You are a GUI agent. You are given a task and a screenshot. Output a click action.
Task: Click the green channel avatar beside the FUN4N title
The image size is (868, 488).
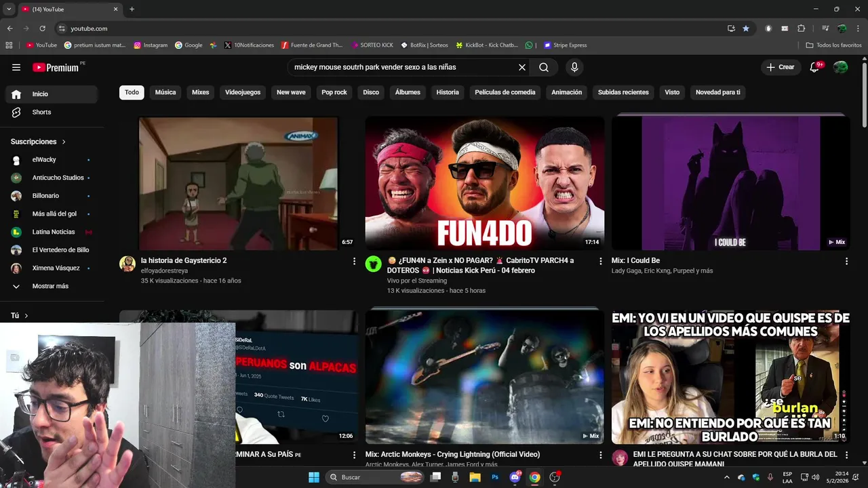click(374, 264)
